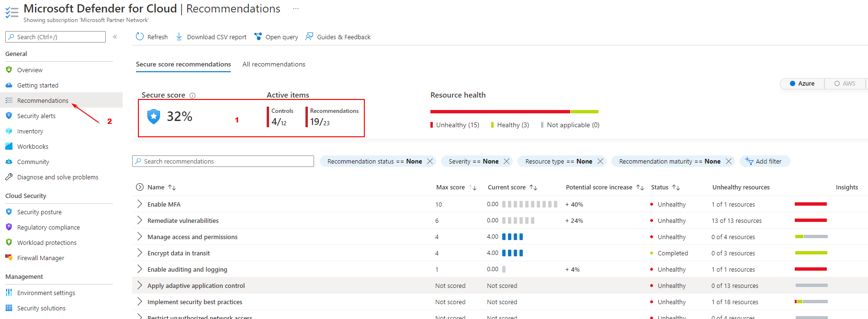
Task: Click the Guides & Feedback person icon
Action: click(x=309, y=36)
